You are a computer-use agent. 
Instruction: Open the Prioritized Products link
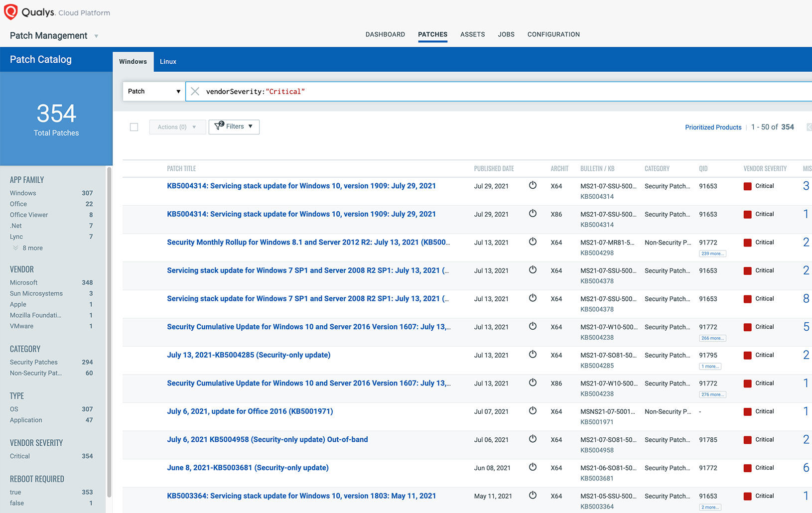coord(713,127)
